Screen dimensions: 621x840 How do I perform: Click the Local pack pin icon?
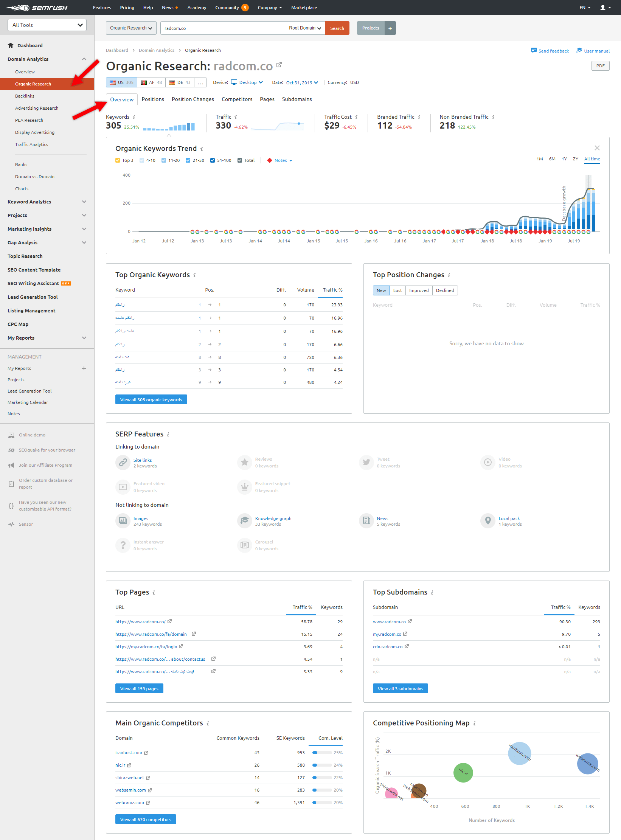pyautogui.click(x=488, y=521)
